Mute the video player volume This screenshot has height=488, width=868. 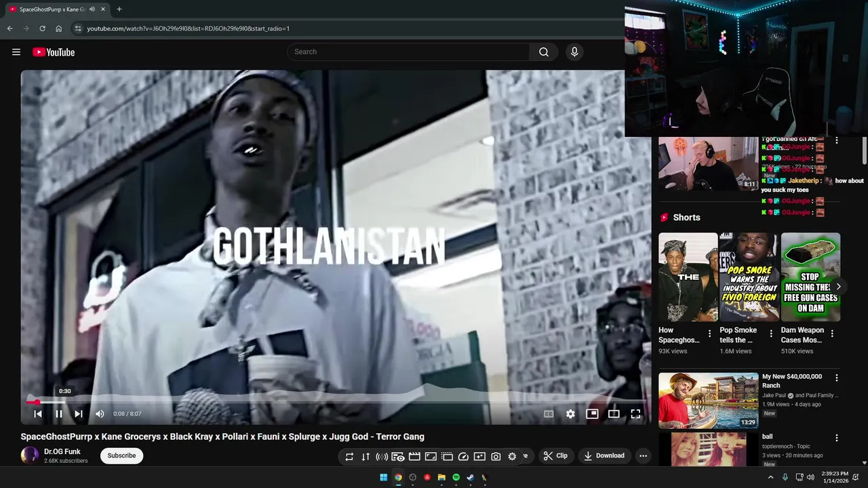100,413
